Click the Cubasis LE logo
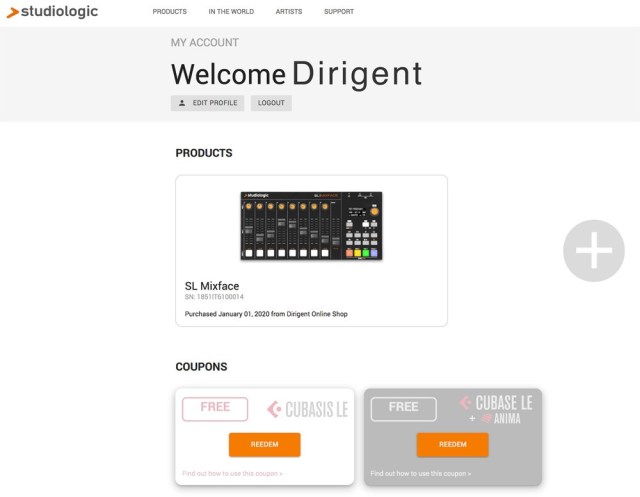640x497 pixels. coord(307,409)
